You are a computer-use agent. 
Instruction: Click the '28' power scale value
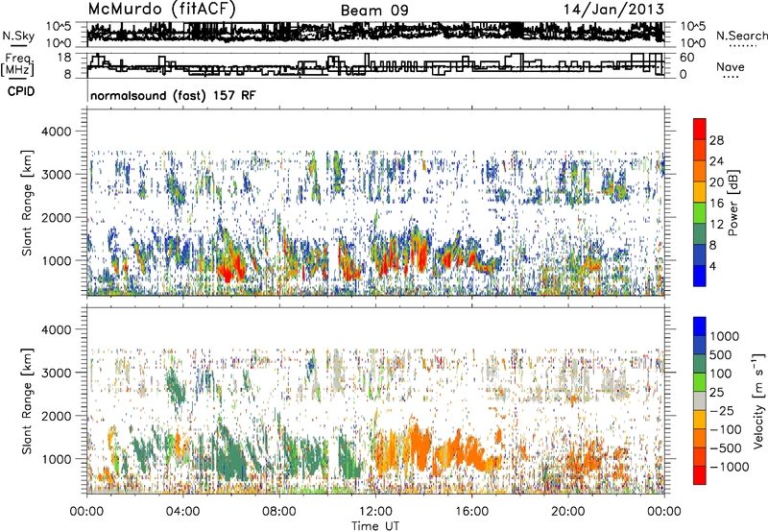pos(716,140)
